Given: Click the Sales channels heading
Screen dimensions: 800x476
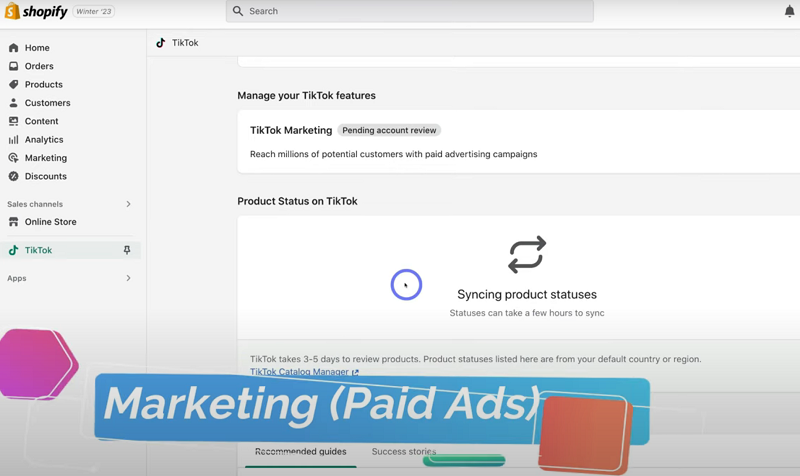Looking at the screenshot, I should 35,204.
